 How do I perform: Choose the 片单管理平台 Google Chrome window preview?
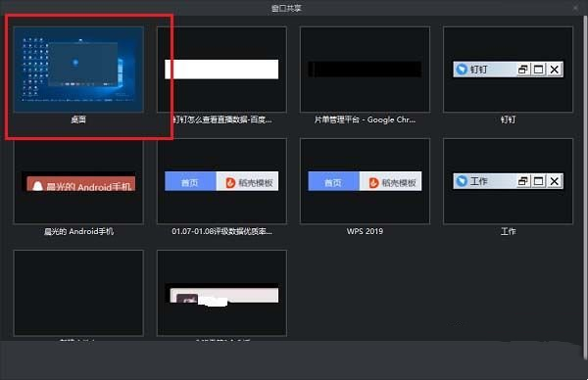pyautogui.click(x=365, y=70)
